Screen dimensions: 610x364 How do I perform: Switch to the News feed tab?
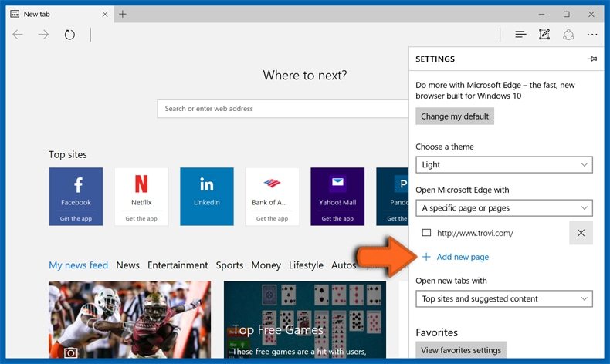(127, 265)
